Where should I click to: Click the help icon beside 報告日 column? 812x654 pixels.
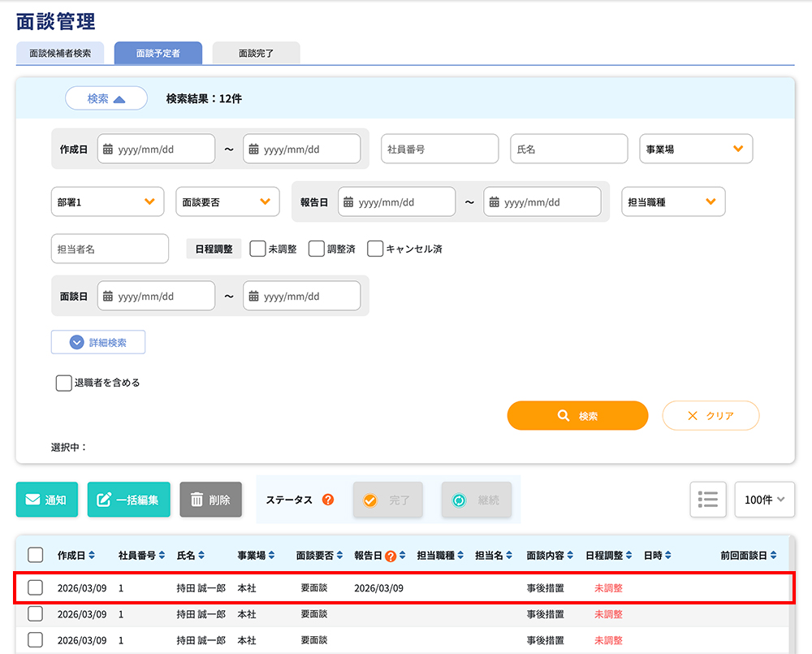click(391, 556)
